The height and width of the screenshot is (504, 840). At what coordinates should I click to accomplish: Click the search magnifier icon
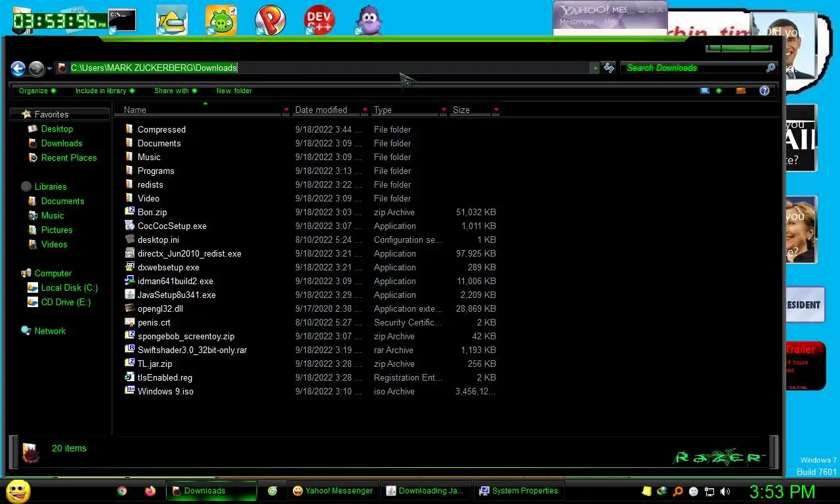(x=771, y=68)
